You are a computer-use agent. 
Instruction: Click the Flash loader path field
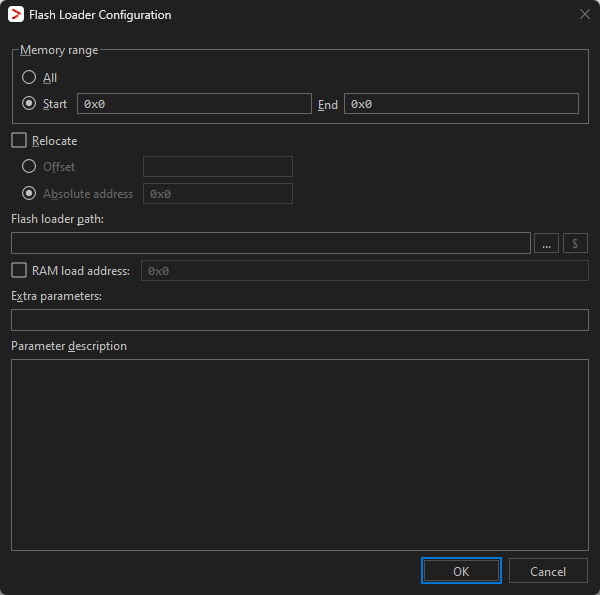coord(271,243)
